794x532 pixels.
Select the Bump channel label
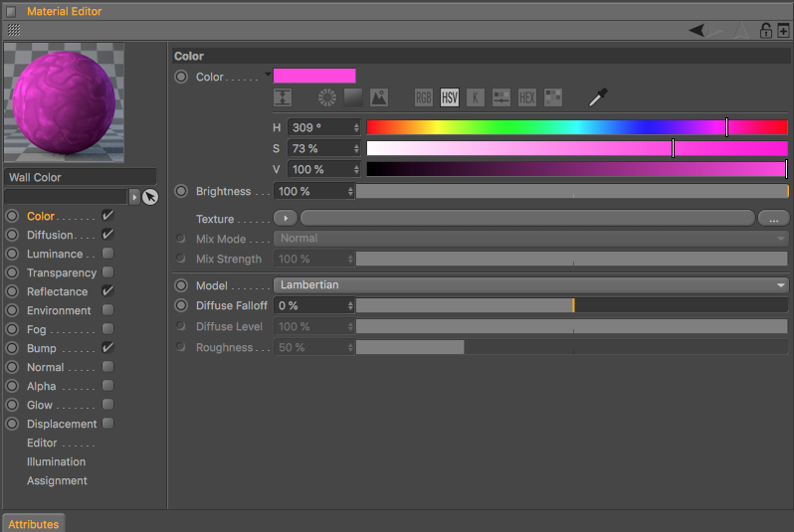pos(42,348)
